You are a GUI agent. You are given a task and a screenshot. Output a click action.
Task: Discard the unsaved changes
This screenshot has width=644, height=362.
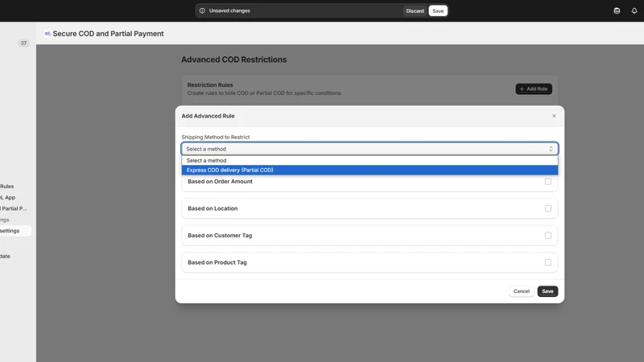coord(415,10)
